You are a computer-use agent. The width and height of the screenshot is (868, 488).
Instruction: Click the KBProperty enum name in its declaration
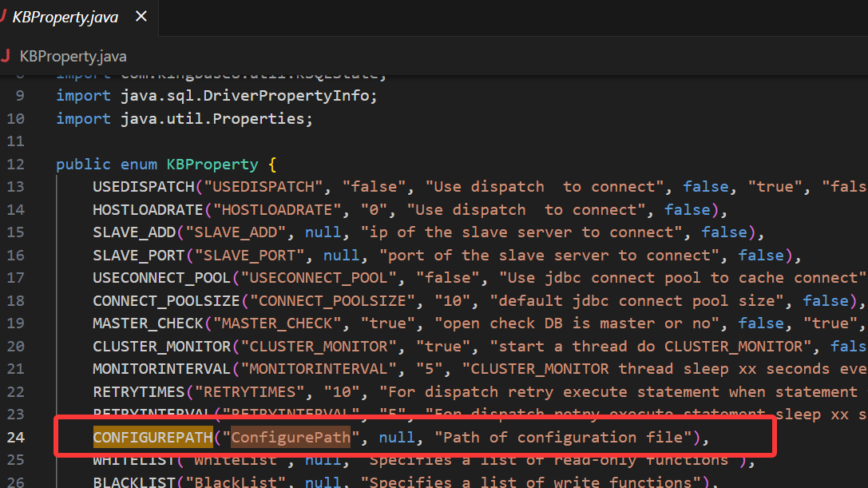[212, 165]
